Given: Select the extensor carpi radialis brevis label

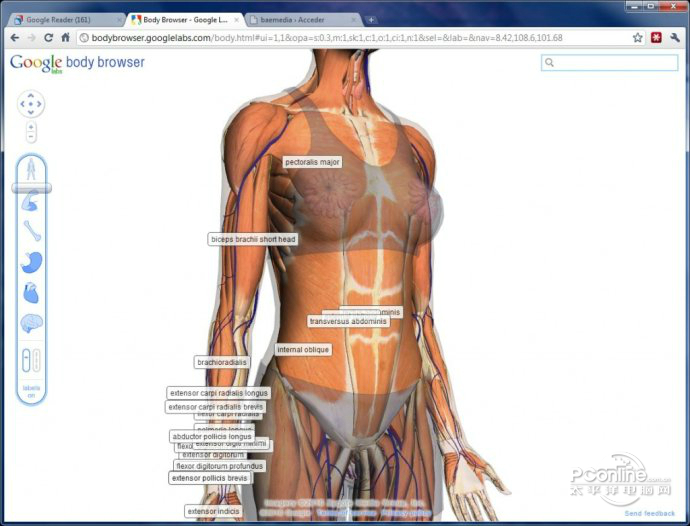Looking at the screenshot, I should (216, 407).
